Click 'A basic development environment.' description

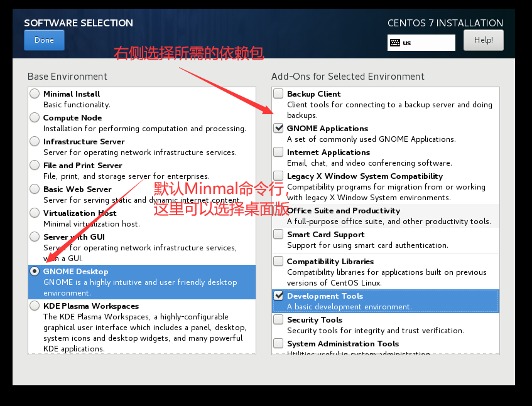click(x=349, y=307)
